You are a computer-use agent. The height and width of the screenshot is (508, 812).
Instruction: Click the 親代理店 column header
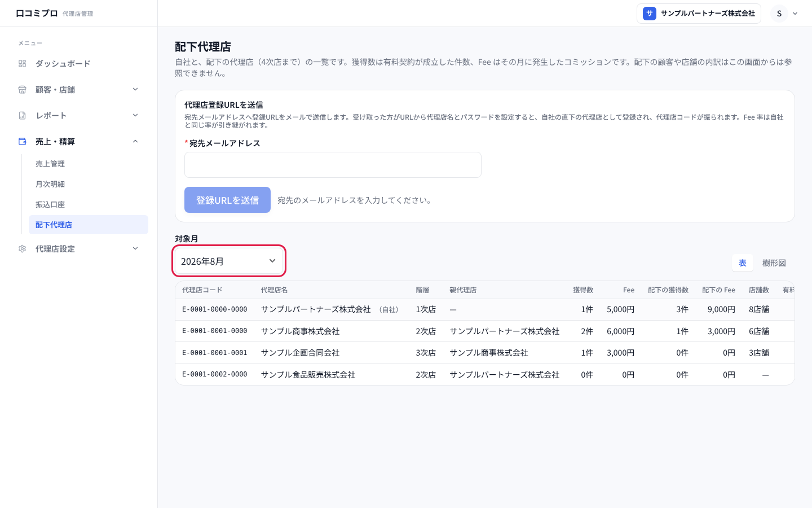point(463,290)
